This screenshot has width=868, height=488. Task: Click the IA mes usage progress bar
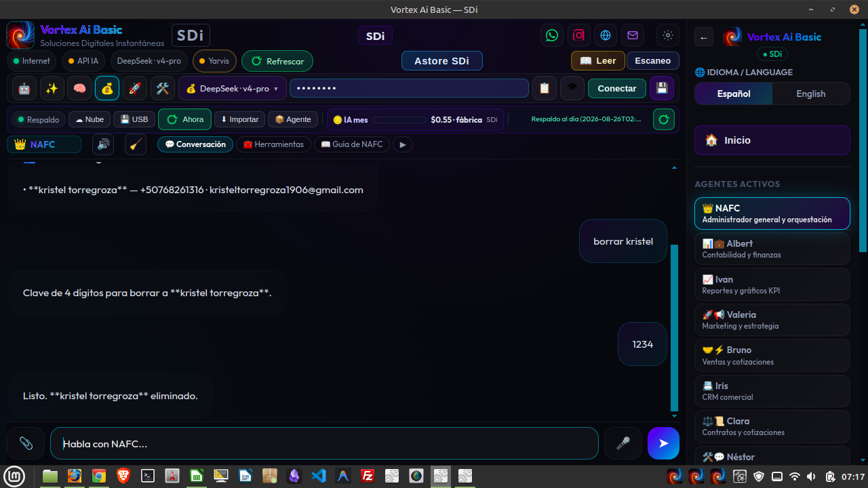coord(399,120)
